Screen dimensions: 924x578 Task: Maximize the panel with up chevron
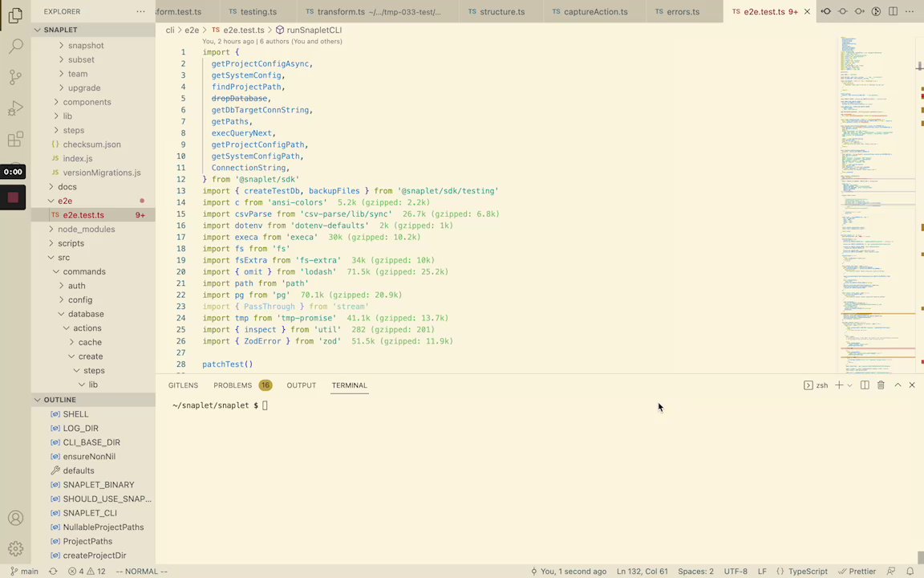tap(898, 385)
